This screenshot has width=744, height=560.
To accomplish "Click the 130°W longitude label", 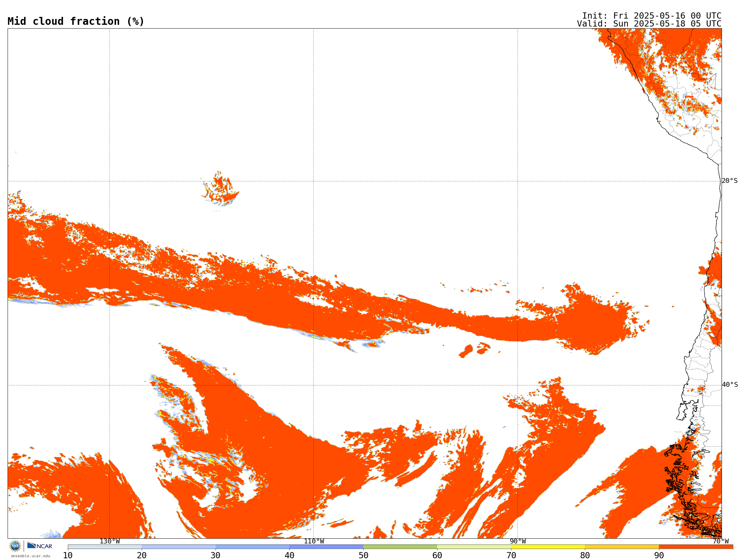I will pos(110,541).
